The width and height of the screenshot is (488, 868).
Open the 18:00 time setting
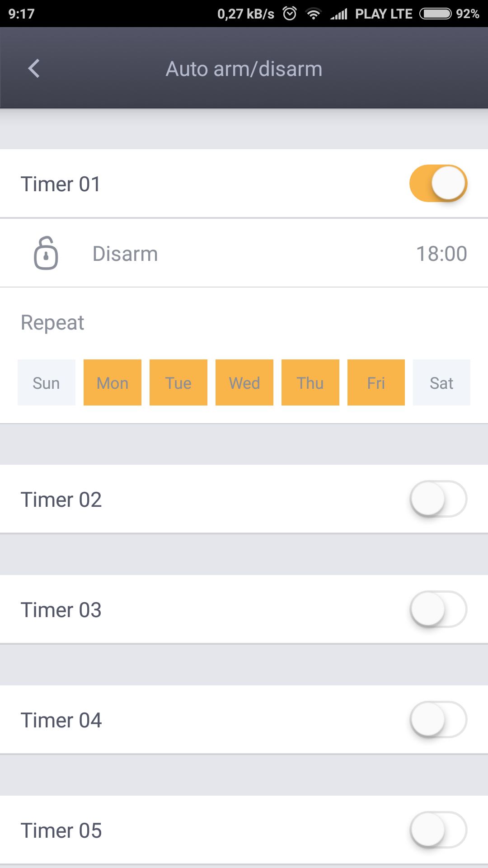point(441,254)
